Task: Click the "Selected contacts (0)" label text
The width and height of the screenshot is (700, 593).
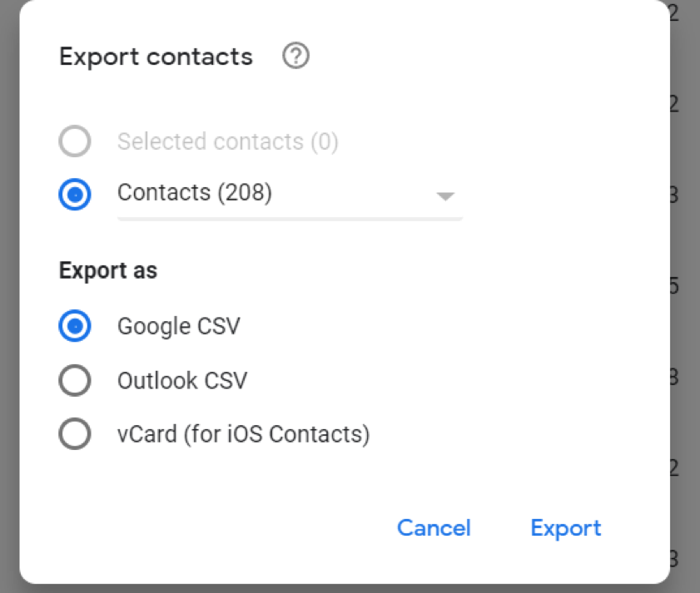Action: [227, 142]
